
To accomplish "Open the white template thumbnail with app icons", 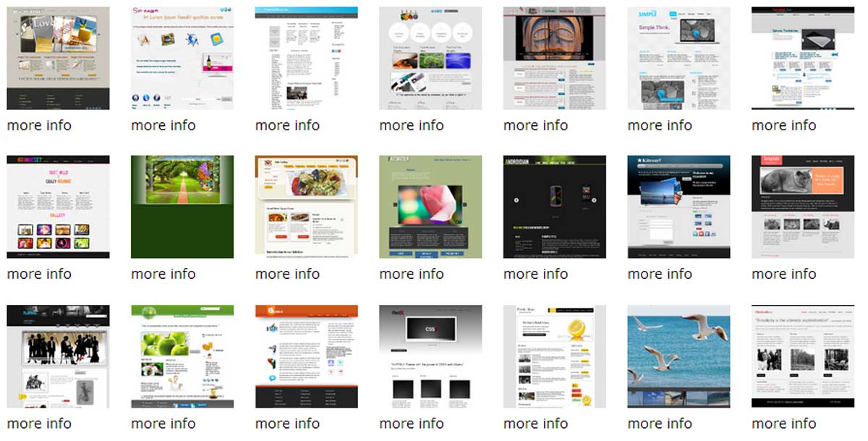I will pos(182,59).
